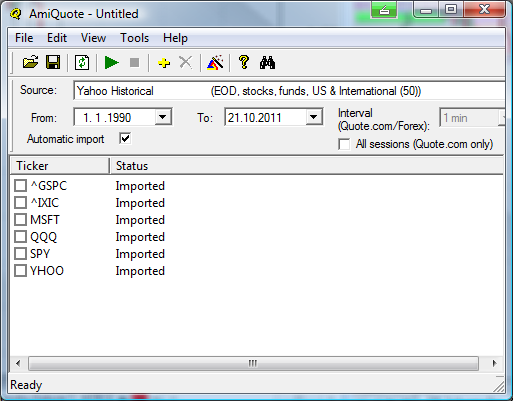Image resolution: width=513 pixels, height=401 pixels.
Task: Open the View menu
Action: pyautogui.click(x=93, y=38)
